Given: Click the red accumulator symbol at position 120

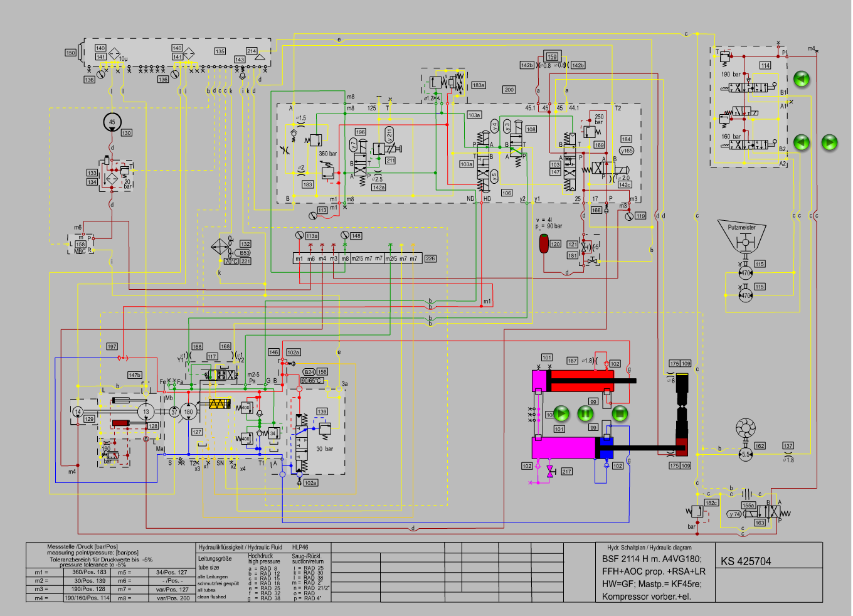Looking at the screenshot, I should click(x=544, y=243).
